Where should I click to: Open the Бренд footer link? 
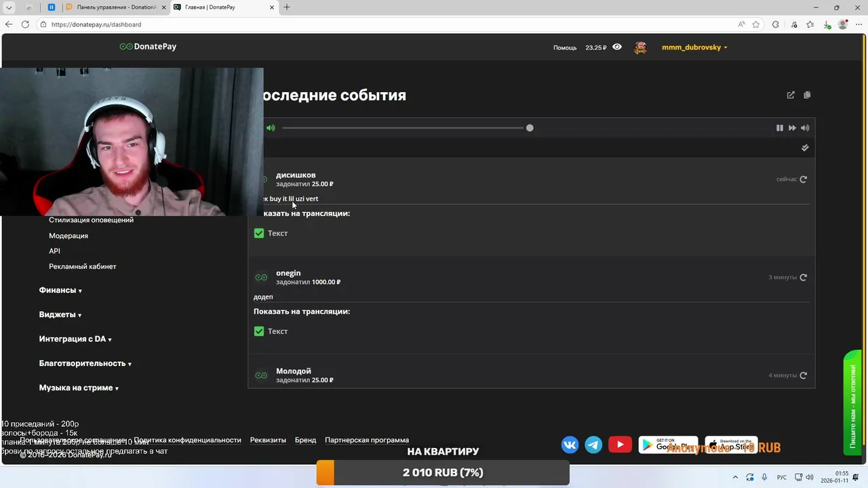pos(305,440)
